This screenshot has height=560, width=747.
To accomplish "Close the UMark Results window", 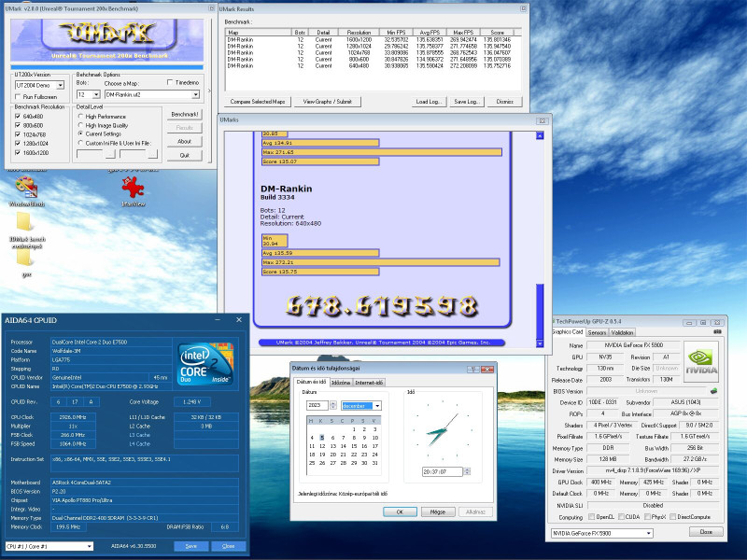I will click(x=523, y=8).
